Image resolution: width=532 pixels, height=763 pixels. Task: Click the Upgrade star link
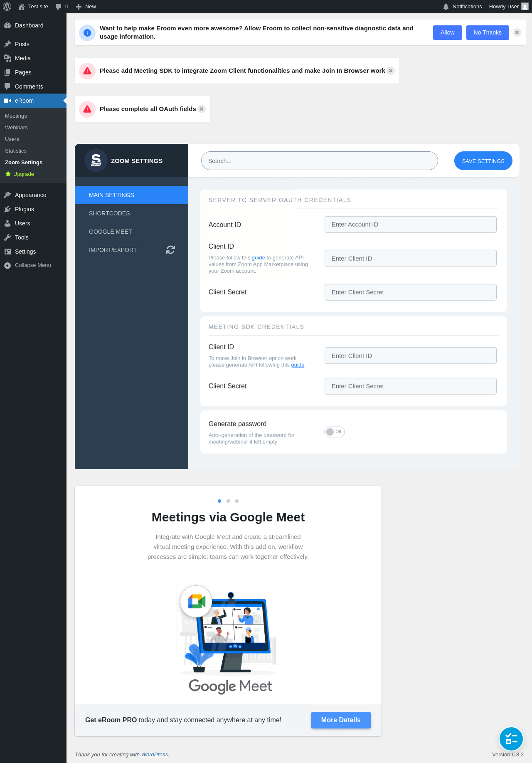click(20, 174)
